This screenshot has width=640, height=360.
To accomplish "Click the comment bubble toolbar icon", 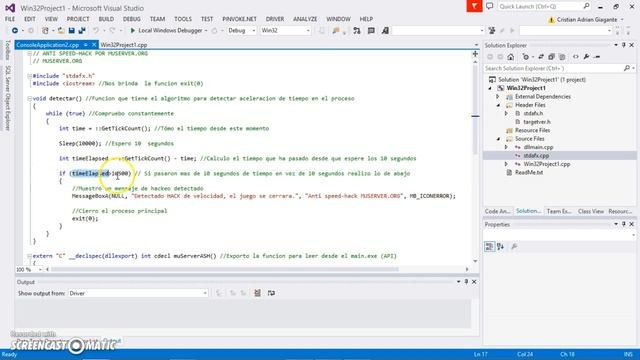I will point(371,31).
